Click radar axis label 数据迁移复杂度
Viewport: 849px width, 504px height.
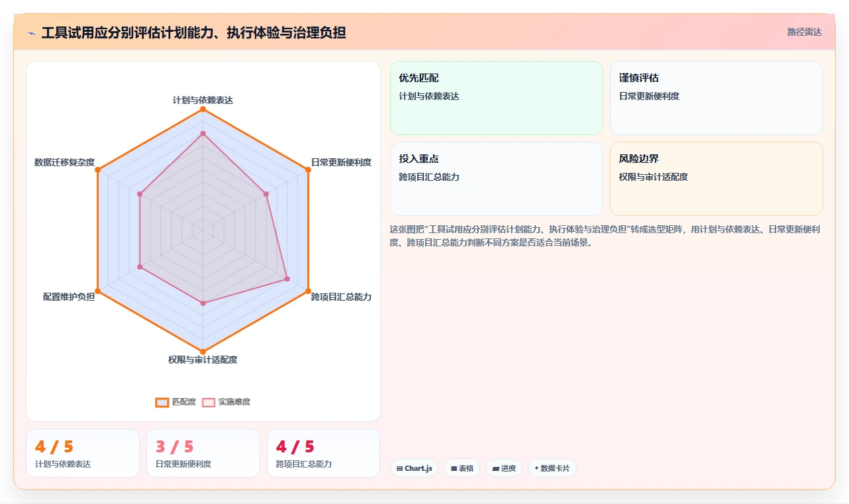pyautogui.click(x=64, y=162)
